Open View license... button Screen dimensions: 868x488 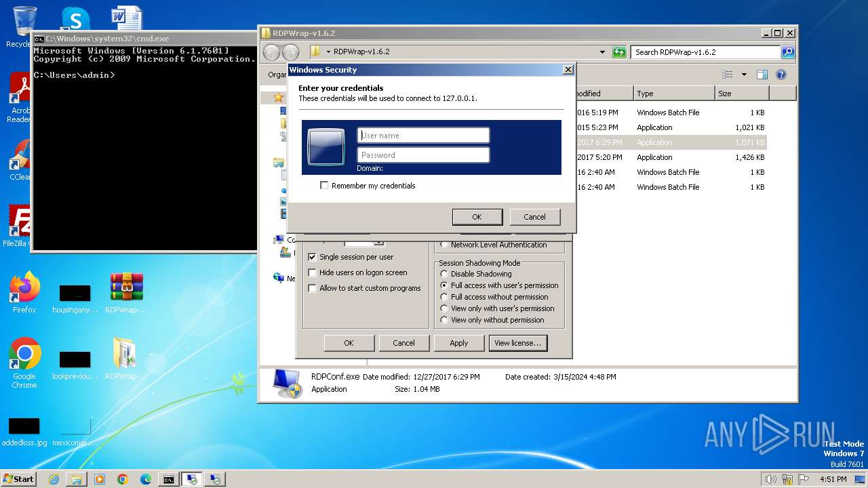click(517, 343)
